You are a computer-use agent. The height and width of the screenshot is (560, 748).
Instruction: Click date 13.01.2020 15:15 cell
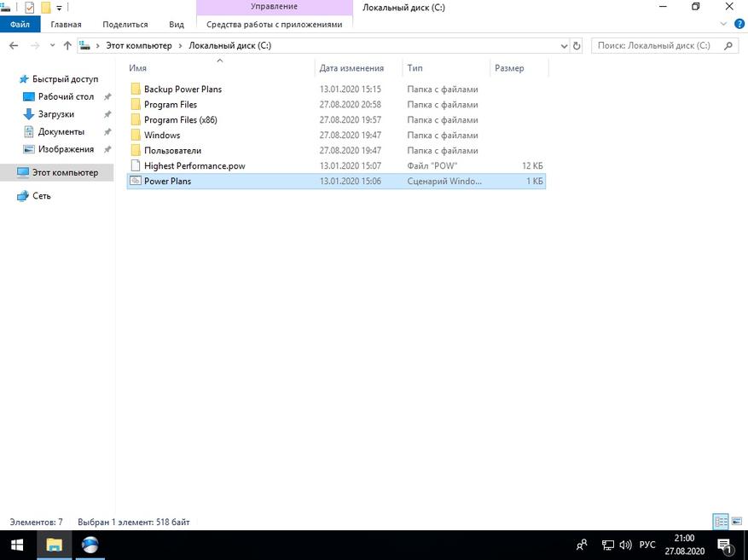[x=351, y=89]
